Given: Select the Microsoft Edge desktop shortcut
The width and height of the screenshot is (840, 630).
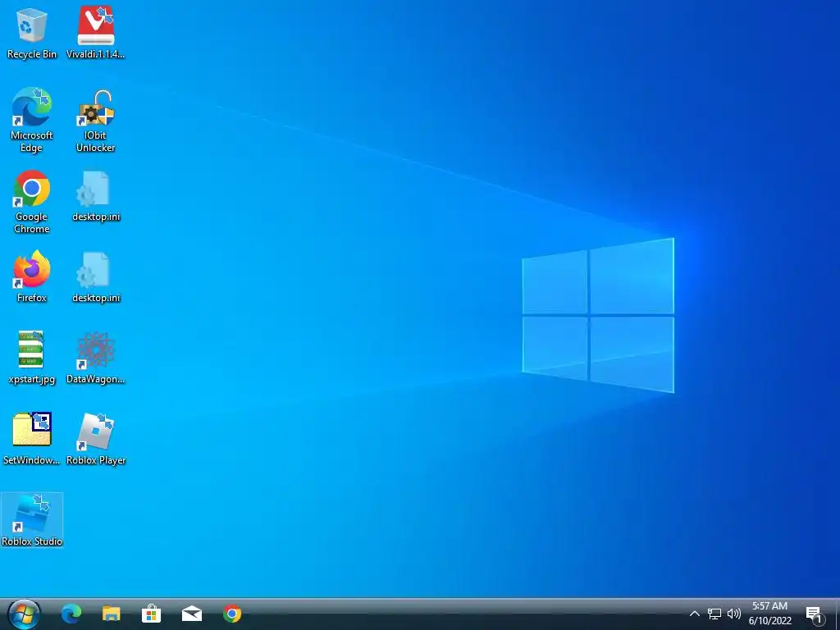Looking at the screenshot, I should click(x=32, y=120).
